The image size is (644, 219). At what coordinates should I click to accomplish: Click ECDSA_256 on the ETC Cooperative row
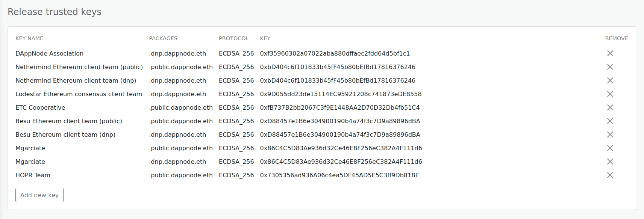(x=236, y=107)
